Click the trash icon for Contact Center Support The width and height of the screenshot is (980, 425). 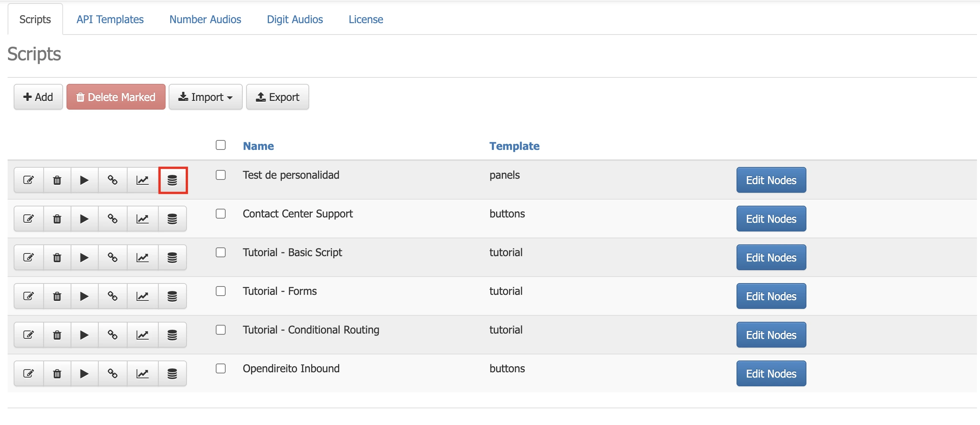[x=57, y=219]
